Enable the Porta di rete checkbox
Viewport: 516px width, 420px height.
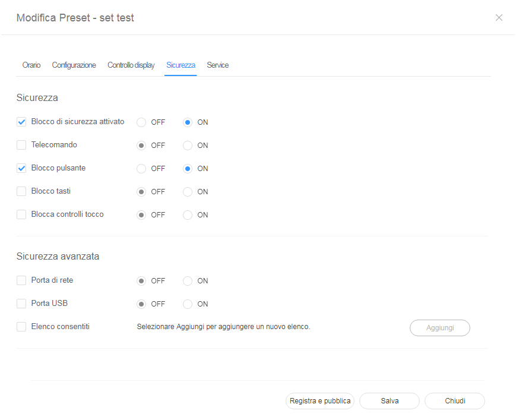tap(21, 280)
